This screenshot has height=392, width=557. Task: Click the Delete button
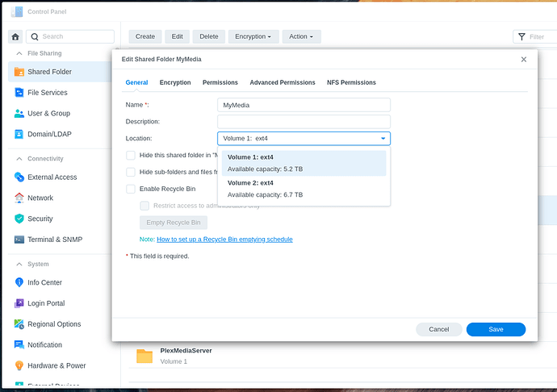click(x=209, y=36)
